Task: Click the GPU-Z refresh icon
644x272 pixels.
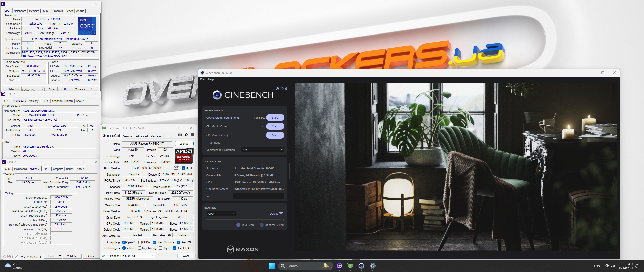Action: pyautogui.click(x=186, y=135)
